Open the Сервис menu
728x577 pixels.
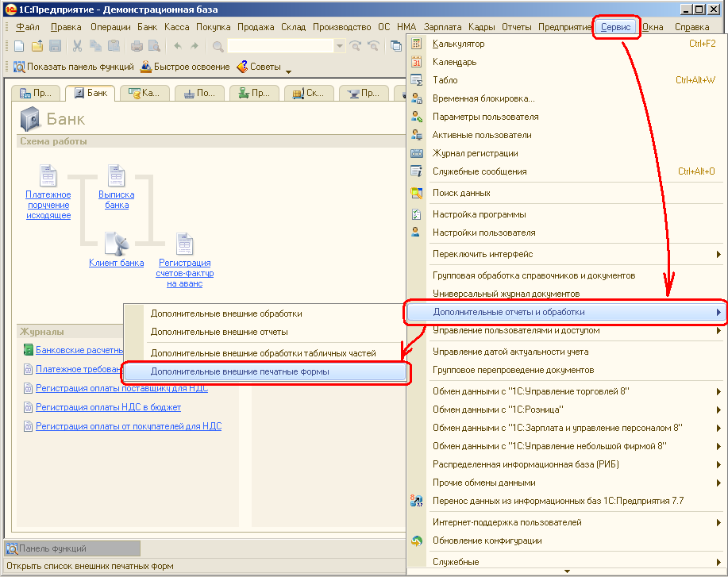click(x=615, y=27)
